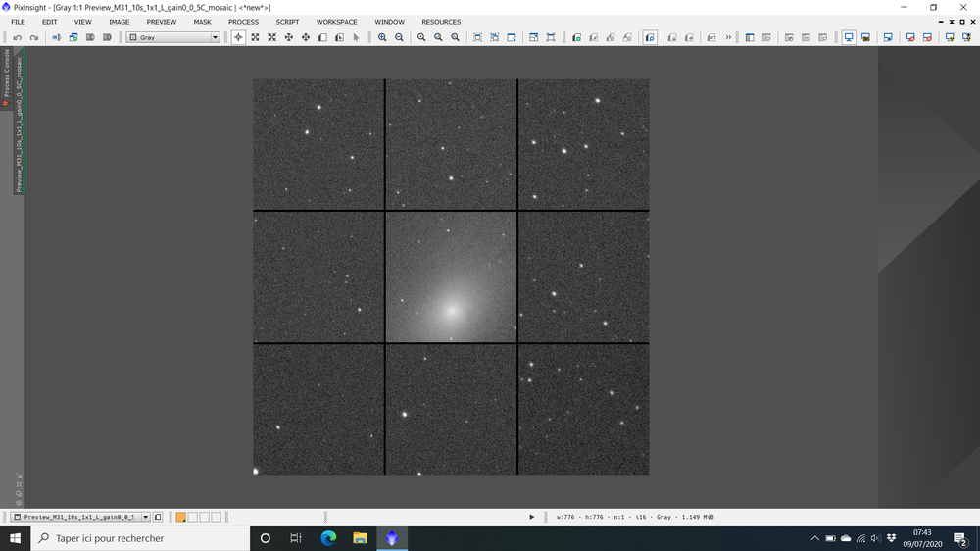Activate the readout crosshair mode icon
This screenshot has width=980, height=551.
click(238, 37)
